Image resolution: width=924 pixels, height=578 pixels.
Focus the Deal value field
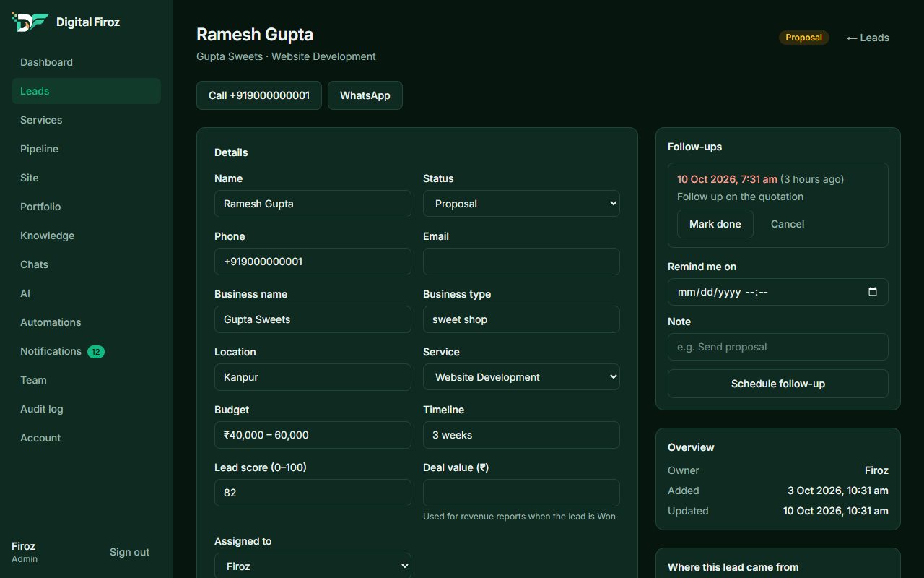(x=521, y=493)
